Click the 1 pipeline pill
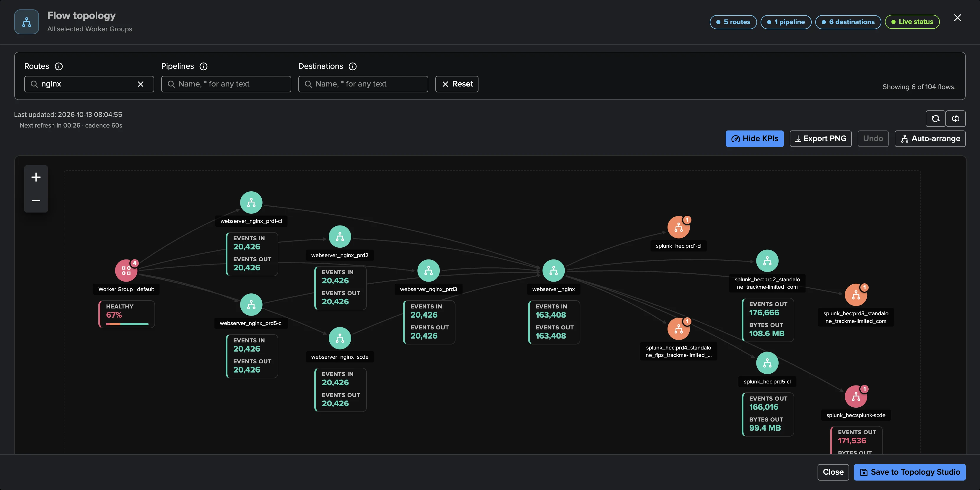The image size is (980, 490). [786, 22]
